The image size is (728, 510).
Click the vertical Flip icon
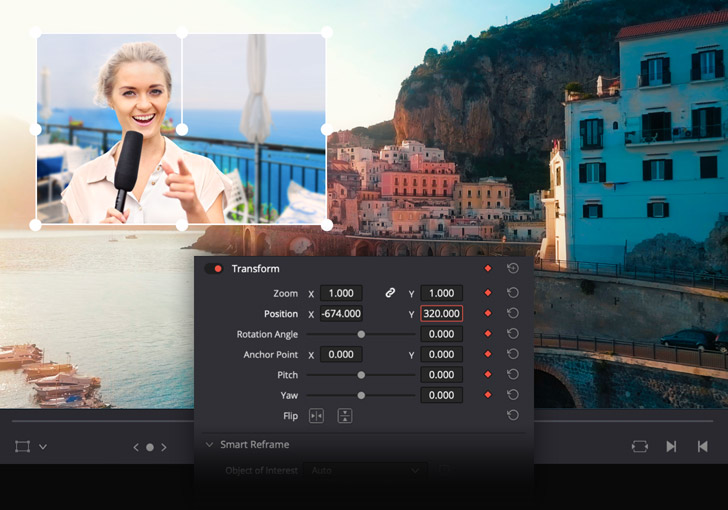[x=344, y=416]
